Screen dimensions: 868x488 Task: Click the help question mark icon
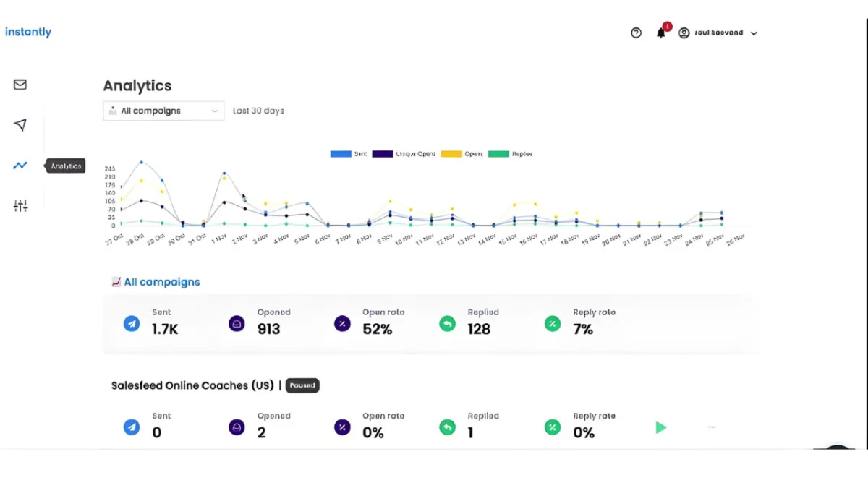point(636,33)
